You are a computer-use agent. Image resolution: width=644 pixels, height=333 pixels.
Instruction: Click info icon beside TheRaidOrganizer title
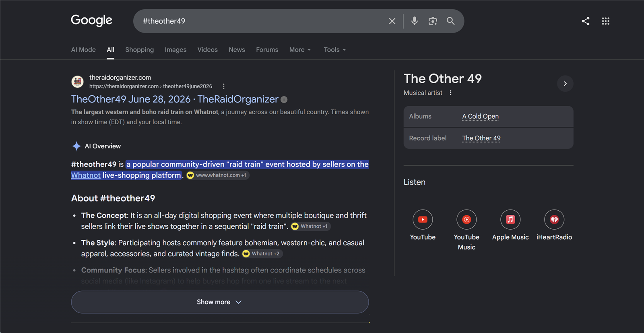284,99
